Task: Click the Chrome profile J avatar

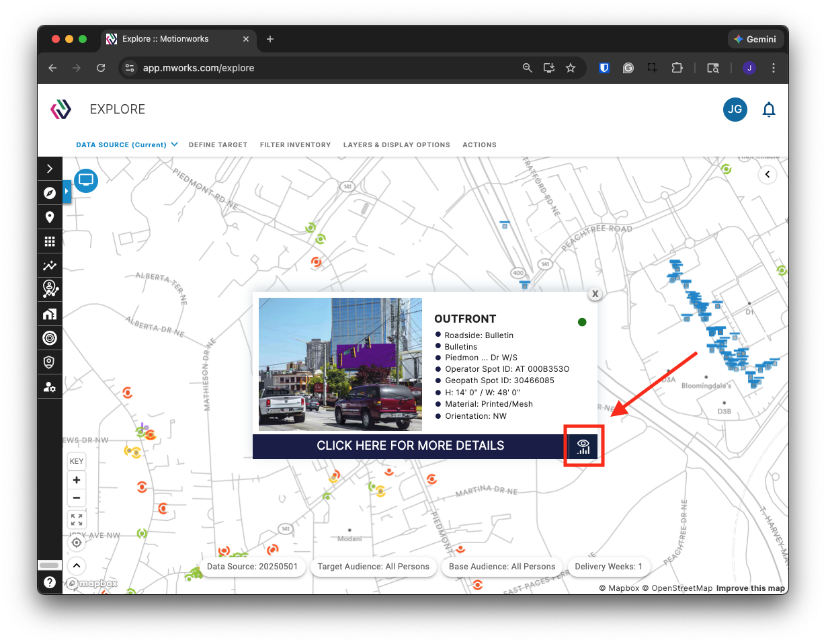Action: tap(749, 68)
